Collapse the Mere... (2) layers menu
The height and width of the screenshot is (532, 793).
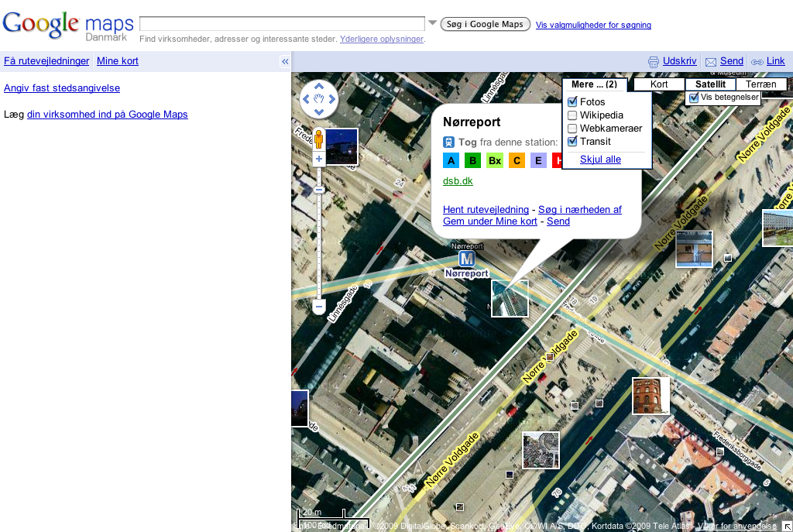pyautogui.click(x=594, y=84)
